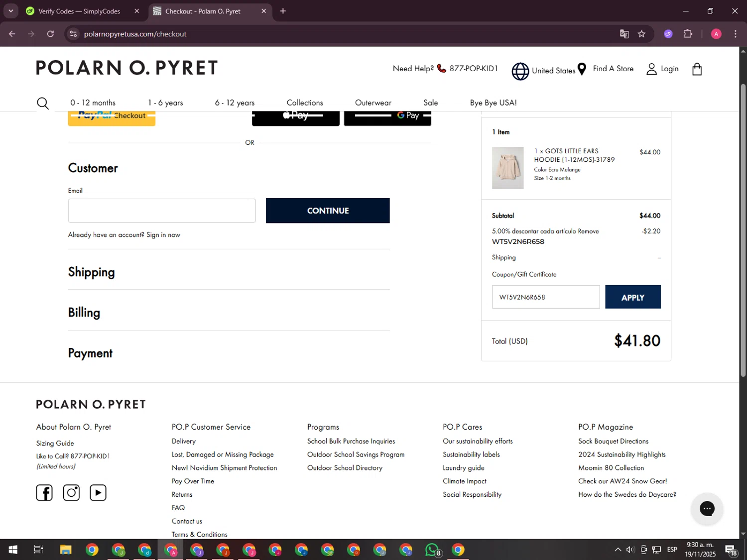Image resolution: width=747 pixels, height=560 pixels.
Task: Open the Facebook icon in the footer
Action: [x=44, y=493]
